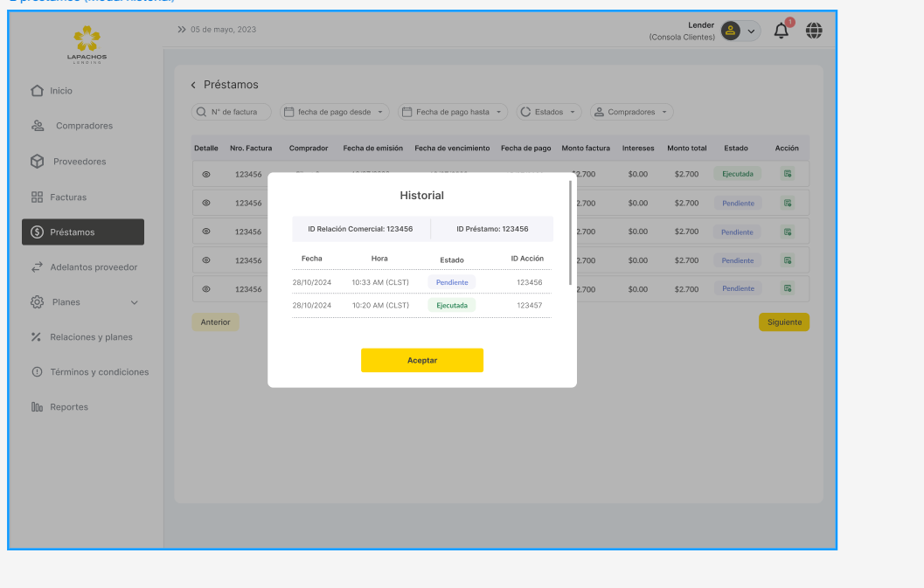Click the eye icon in the third row

(x=206, y=232)
